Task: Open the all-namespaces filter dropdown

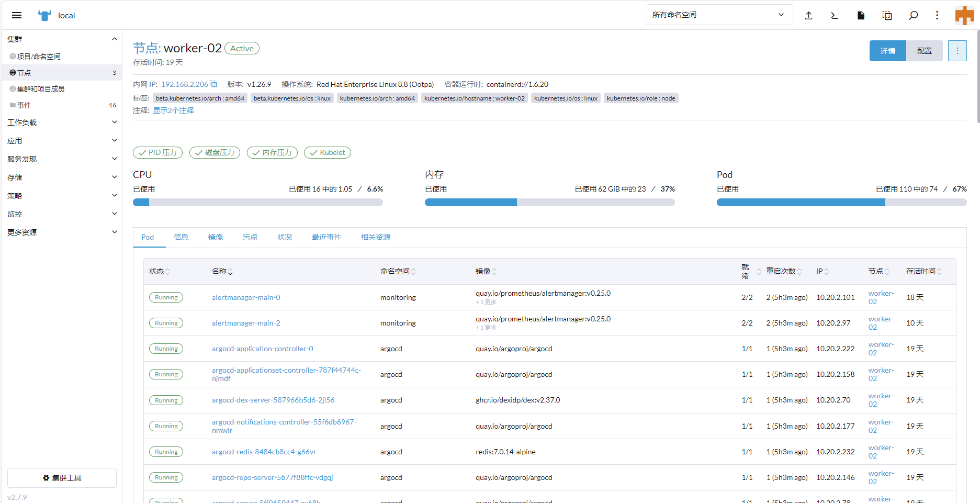Action: tap(719, 15)
